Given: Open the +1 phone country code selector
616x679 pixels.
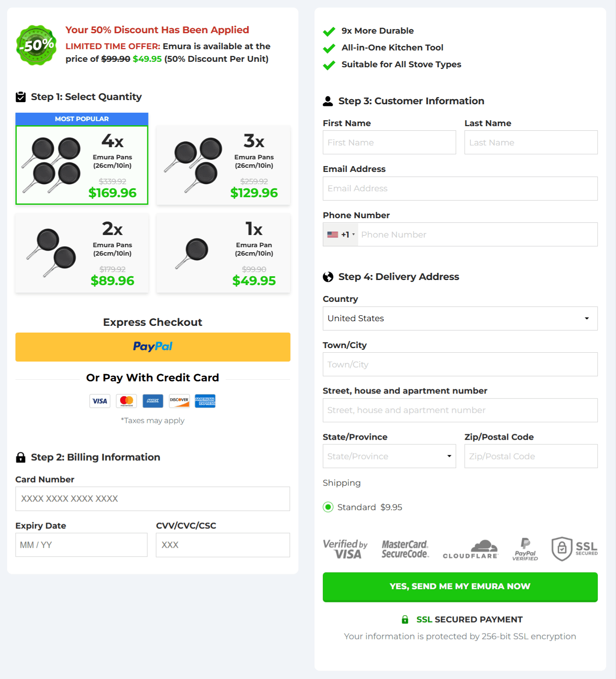Looking at the screenshot, I should click(x=341, y=235).
